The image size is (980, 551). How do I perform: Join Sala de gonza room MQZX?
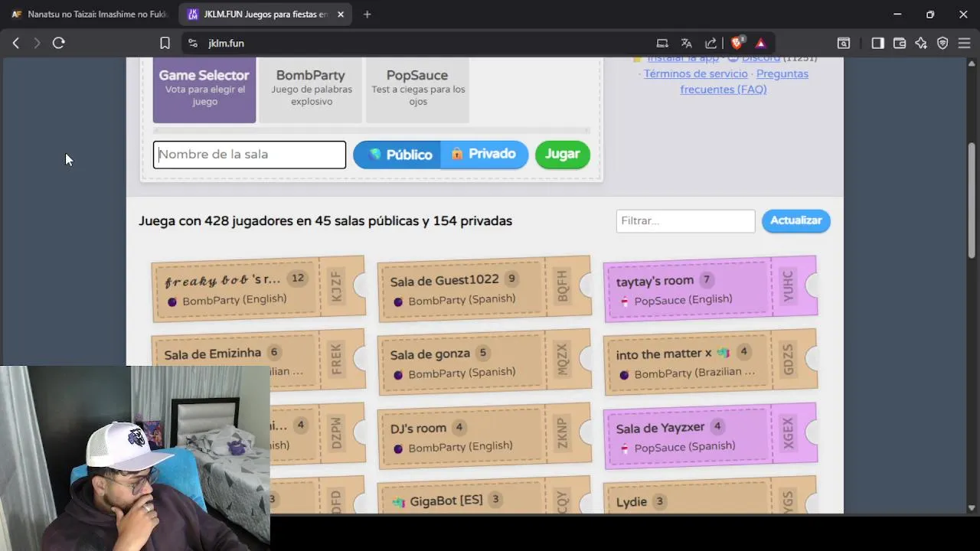tap(484, 362)
